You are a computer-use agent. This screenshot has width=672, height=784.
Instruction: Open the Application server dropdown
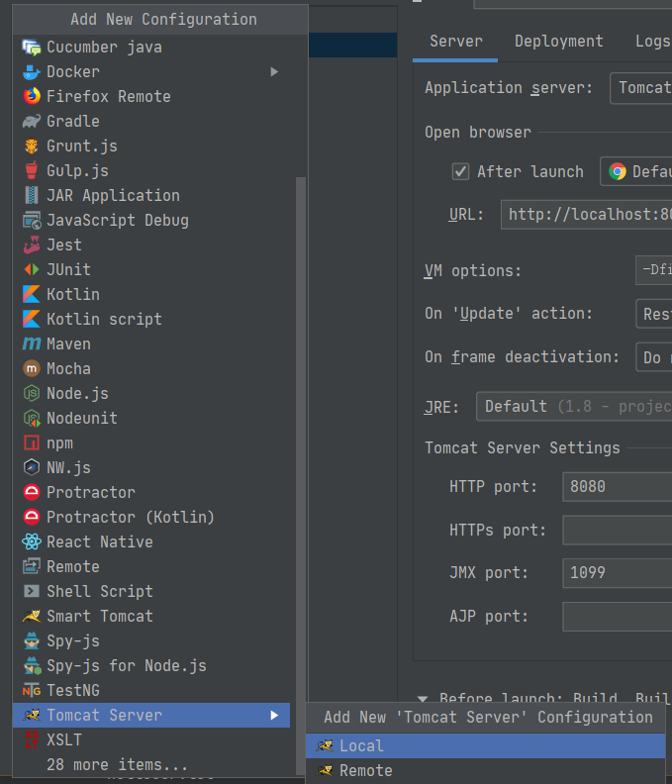(x=641, y=88)
